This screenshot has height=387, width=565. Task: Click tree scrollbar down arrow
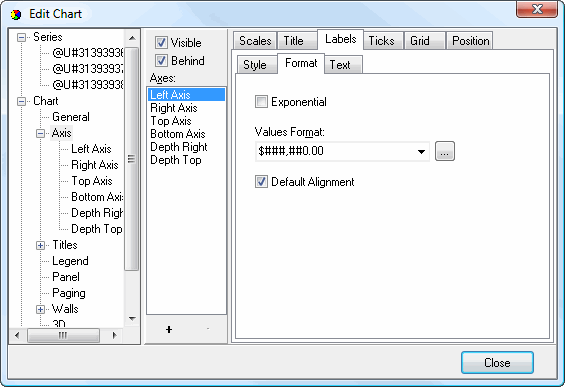coord(132,319)
